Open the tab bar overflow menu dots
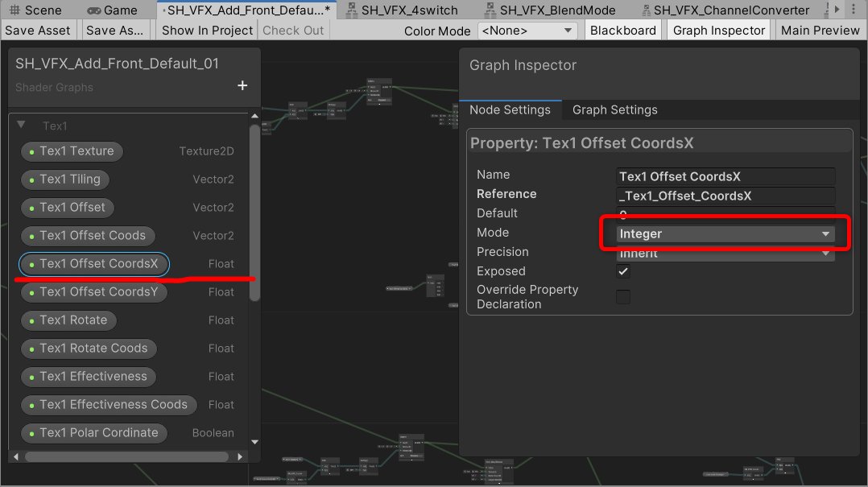The width and height of the screenshot is (868, 487). [x=853, y=10]
